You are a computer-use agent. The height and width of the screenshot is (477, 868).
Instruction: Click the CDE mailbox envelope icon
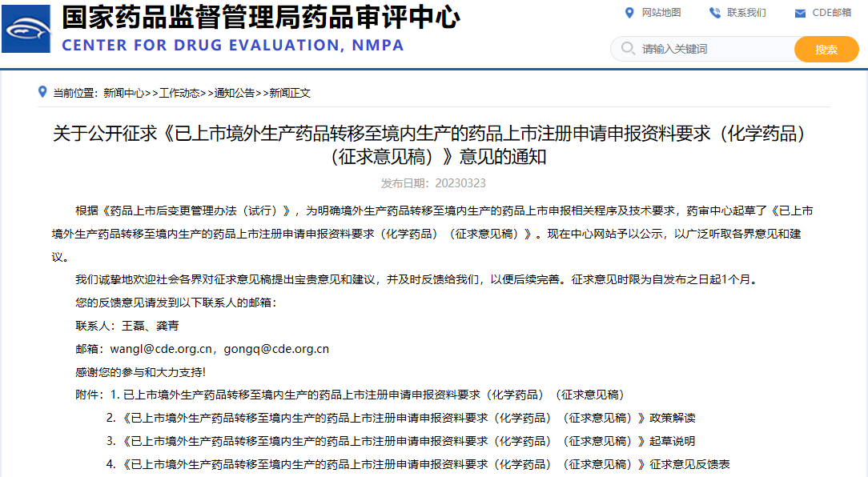click(x=799, y=13)
